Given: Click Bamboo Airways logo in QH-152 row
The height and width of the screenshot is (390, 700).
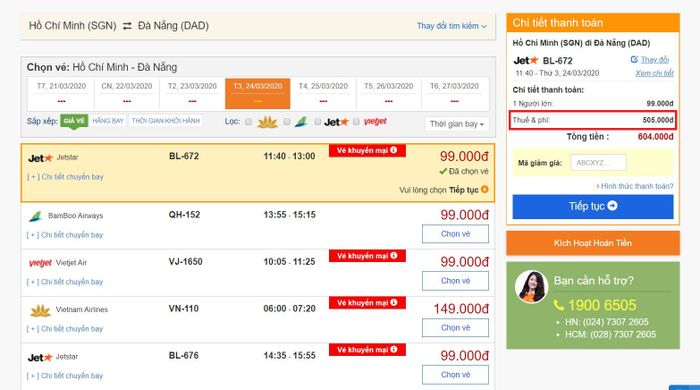Looking at the screenshot, I should [x=36, y=216].
